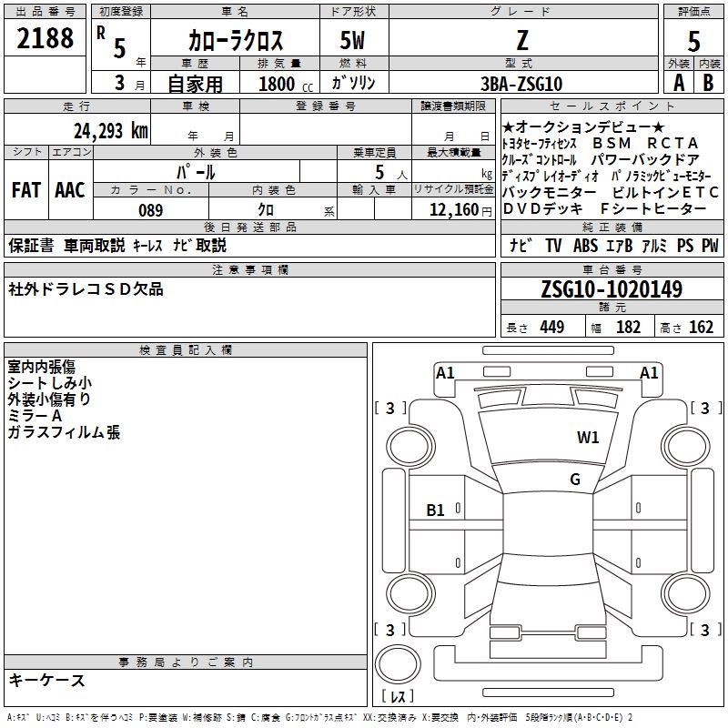Screen dimensions: 728x728
Task: Click the door type 5W value
Action: pyautogui.click(x=353, y=41)
